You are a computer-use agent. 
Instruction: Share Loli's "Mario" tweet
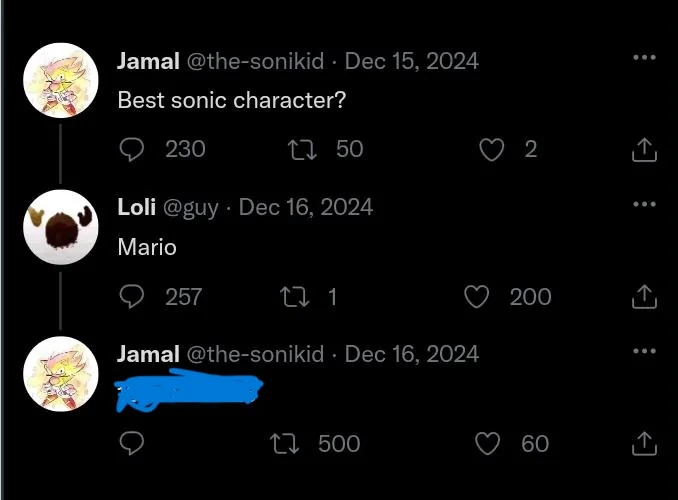point(644,297)
